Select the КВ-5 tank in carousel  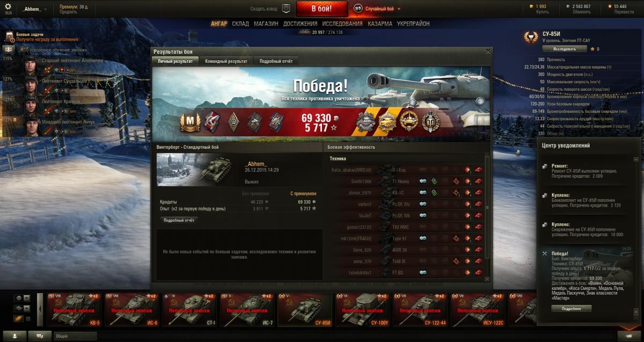tap(73, 309)
